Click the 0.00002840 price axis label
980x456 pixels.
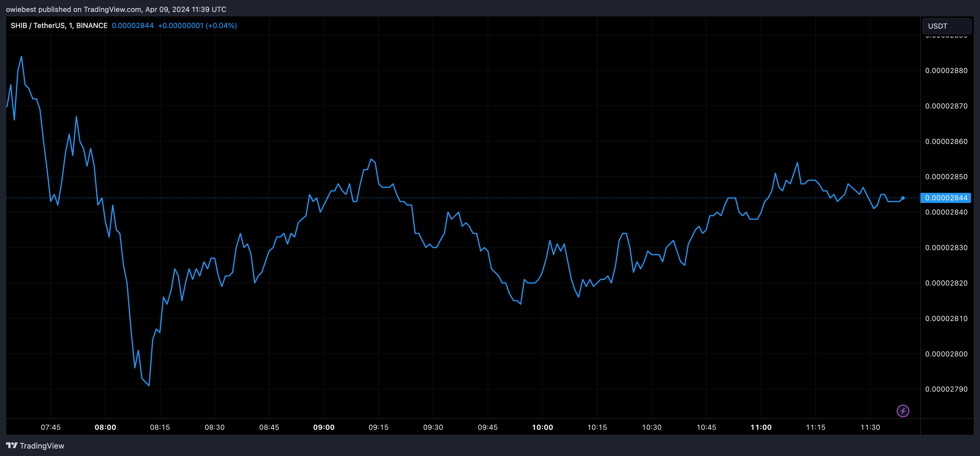(x=946, y=212)
